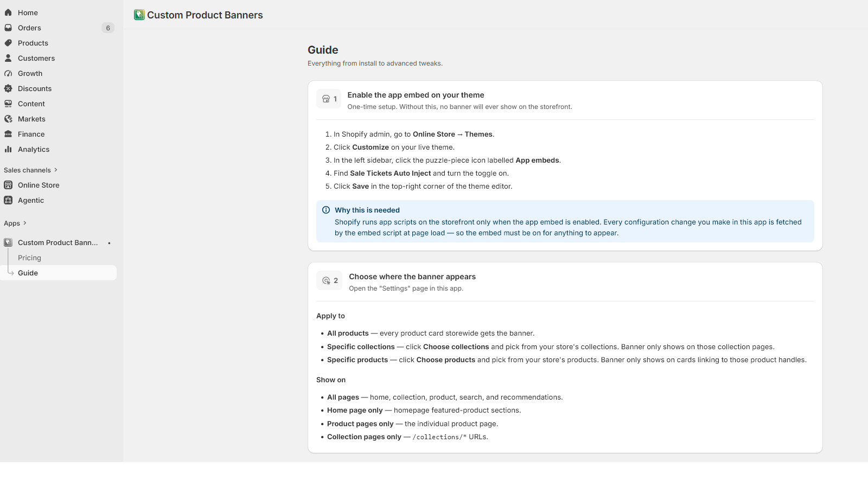Click the Show on subheading
The width and height of the screenshot is (868, 488).
(331, 380)
